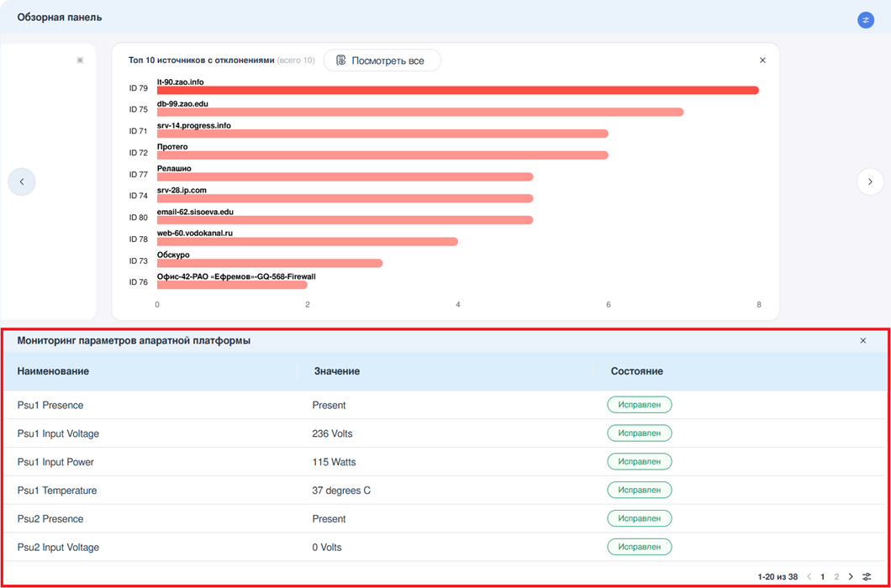This screenshot has width=891, height=588.
Task: Click the previous table page arrow
Action: click(809, 577)
